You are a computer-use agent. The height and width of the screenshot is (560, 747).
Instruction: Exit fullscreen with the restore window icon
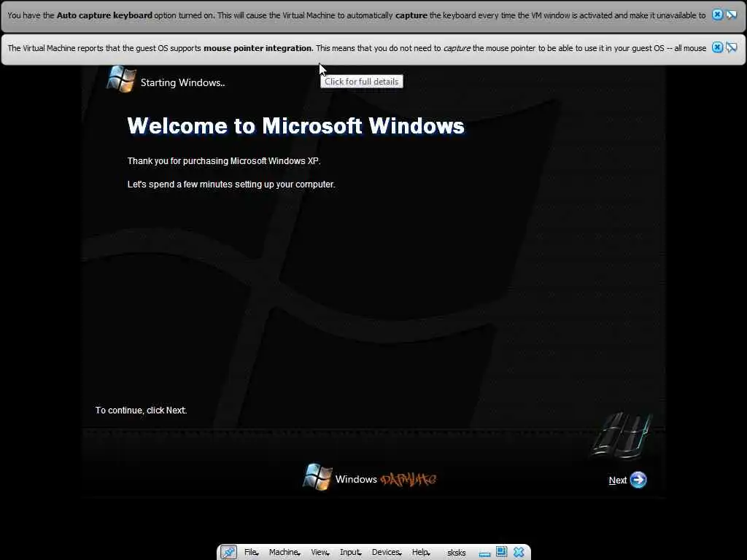(501, 552)
